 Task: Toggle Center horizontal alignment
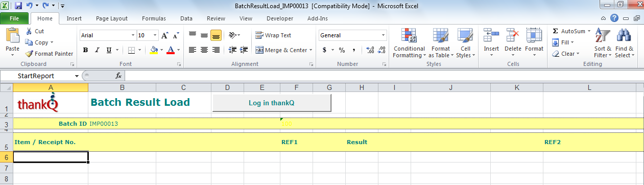pos(204,50)
